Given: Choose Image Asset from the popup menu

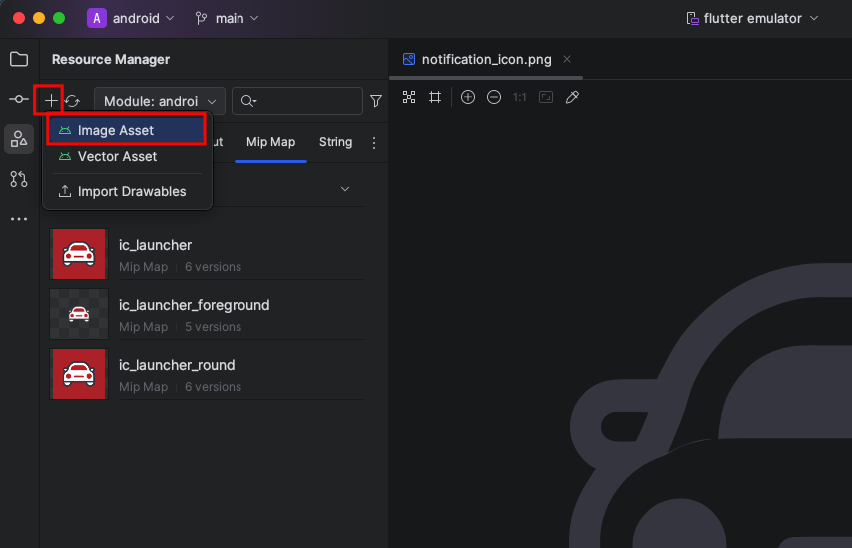Looking at the screenshot, I should point(127,130).
